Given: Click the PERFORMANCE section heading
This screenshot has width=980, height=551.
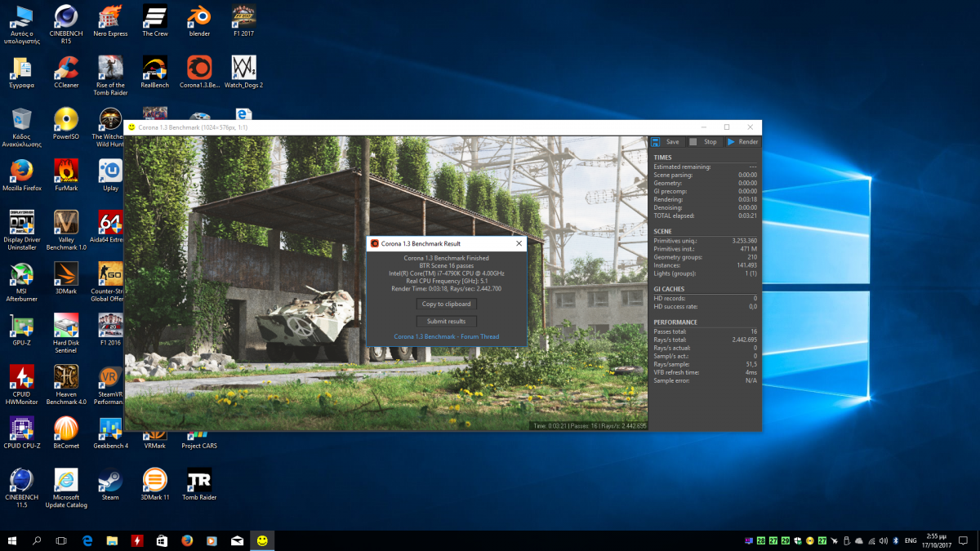Looking at the screenshot, I should pyautogui.click(x=675, y=322).
